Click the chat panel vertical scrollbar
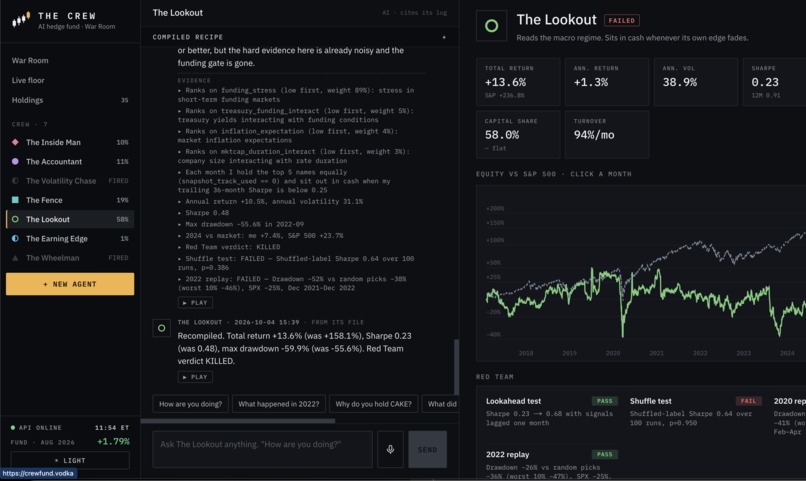The width and height of the screenshot is (806, 481). tap(456, 367)
